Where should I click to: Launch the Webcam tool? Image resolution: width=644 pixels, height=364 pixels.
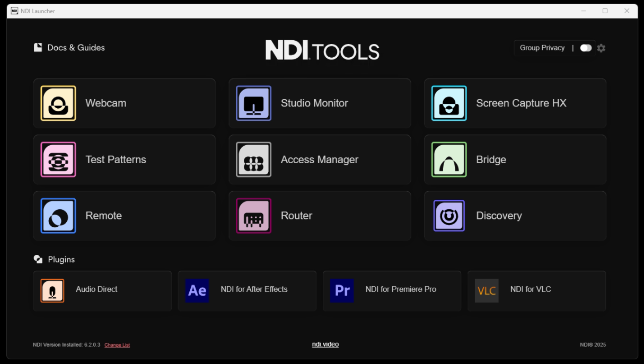click(x=124, y=103)
